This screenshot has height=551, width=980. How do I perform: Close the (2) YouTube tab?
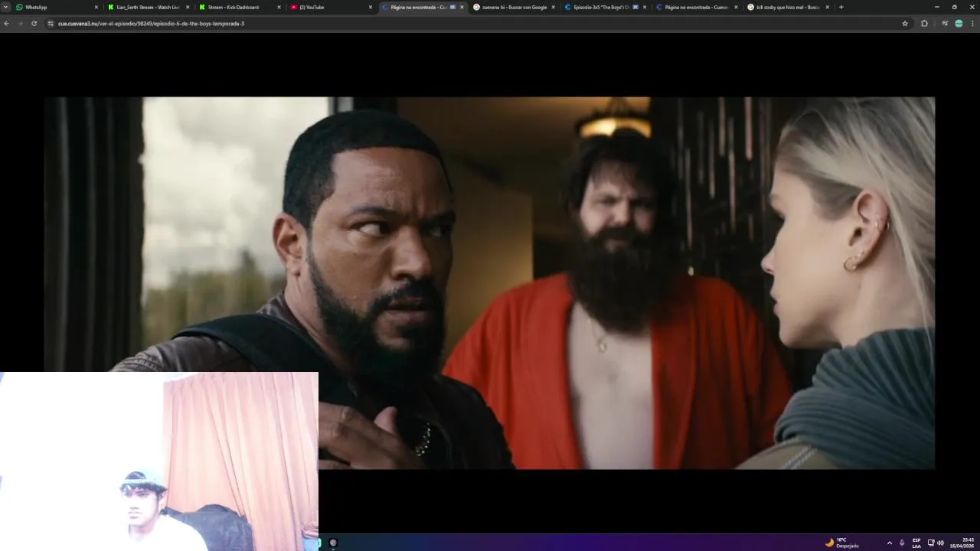tap(371, 7)
